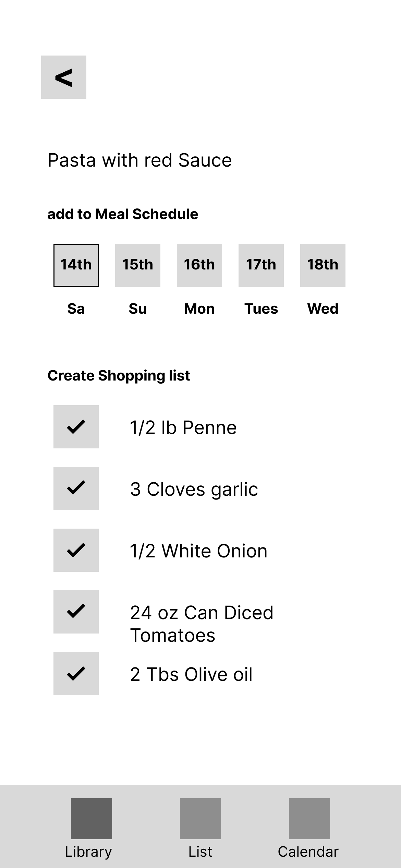The image size is (401, 868).
Task: Uncheck the 3 Cloves garlic checkbox
Action: (76, 489)
